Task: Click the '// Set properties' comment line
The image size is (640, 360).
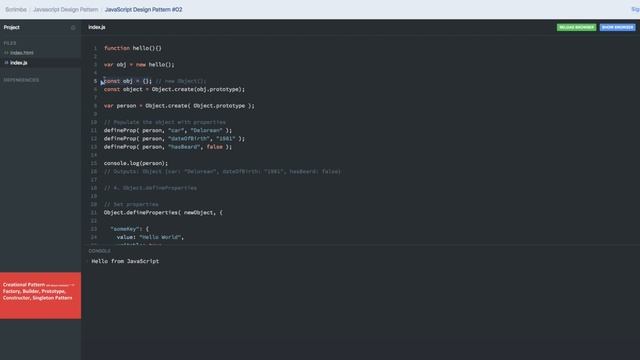Action: [x=131, y=204]
